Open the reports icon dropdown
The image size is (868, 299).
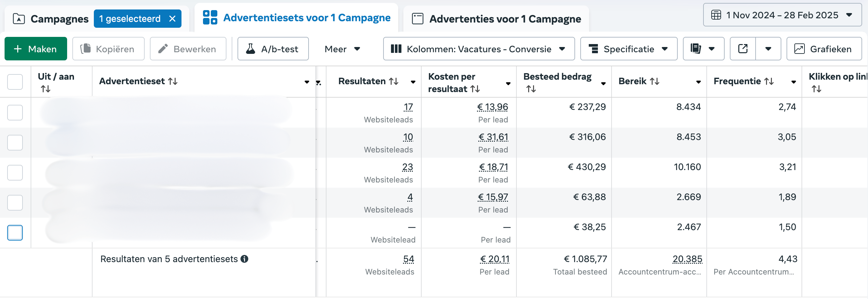(x=703, y=49)
